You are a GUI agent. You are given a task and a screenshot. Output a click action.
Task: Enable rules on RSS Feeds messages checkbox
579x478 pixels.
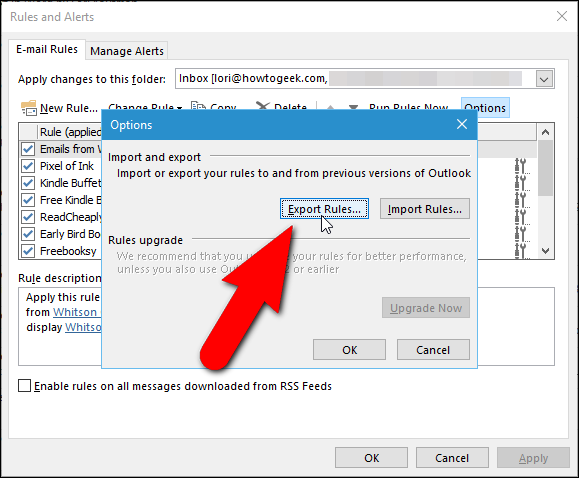point(24,386)
